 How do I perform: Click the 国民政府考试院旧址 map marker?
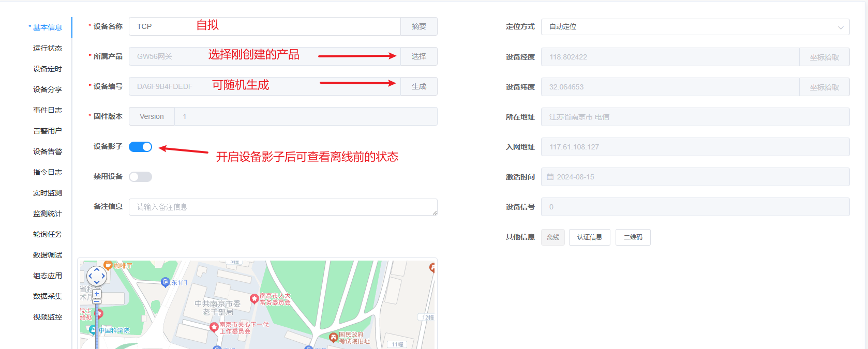coord(333,337)
